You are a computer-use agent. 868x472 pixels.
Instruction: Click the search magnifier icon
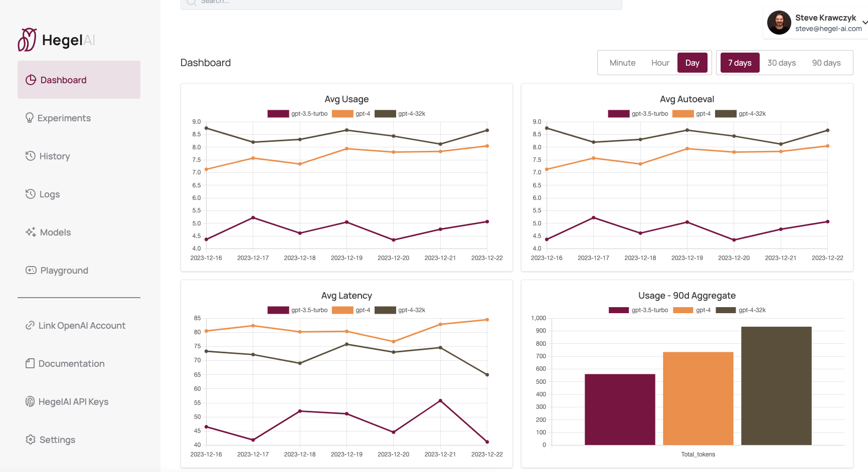point(191,2)
